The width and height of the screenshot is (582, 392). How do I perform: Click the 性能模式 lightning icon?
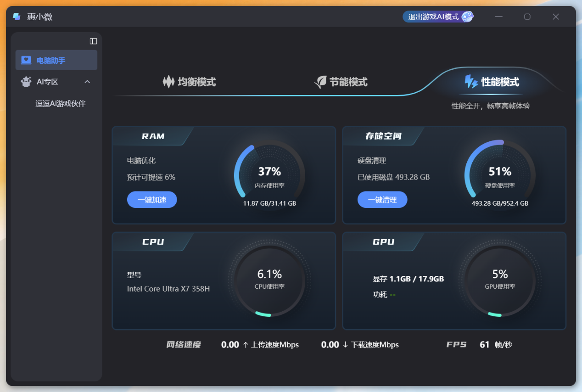point(471,82)
